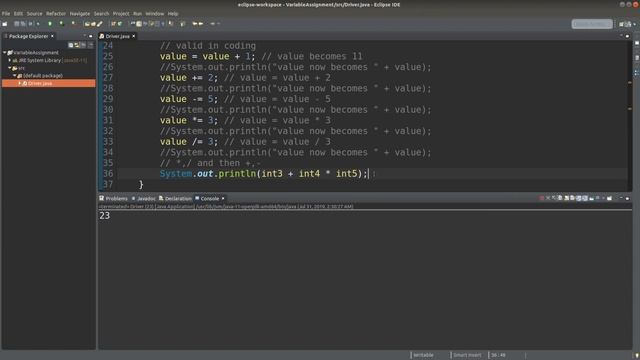Open the Refactor menu
The width and height of the screenshot is (640, 360).
pyautogui.click(x=56, y=13)
